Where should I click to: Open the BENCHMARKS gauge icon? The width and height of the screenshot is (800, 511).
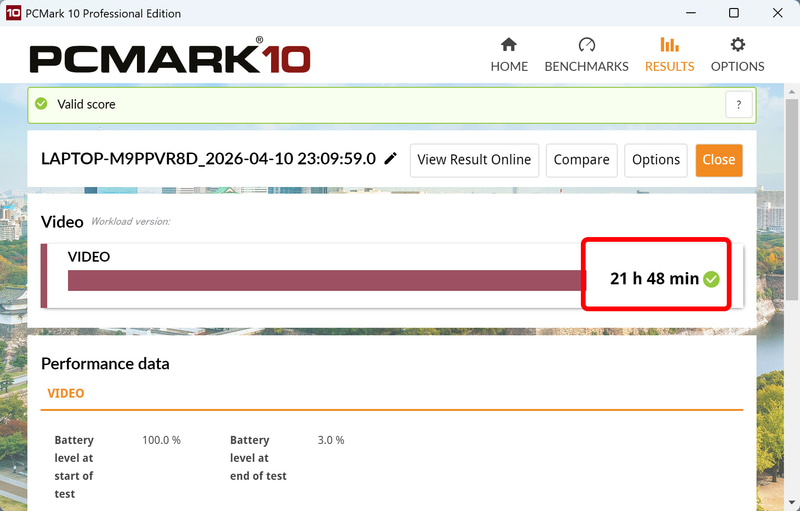(x=587, y=45)
